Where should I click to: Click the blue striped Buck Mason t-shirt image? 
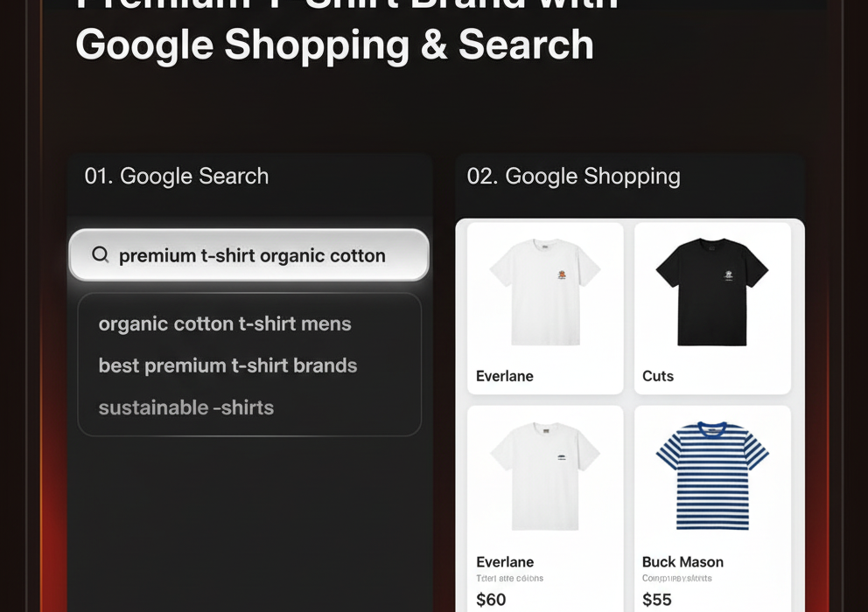[712, 476]
